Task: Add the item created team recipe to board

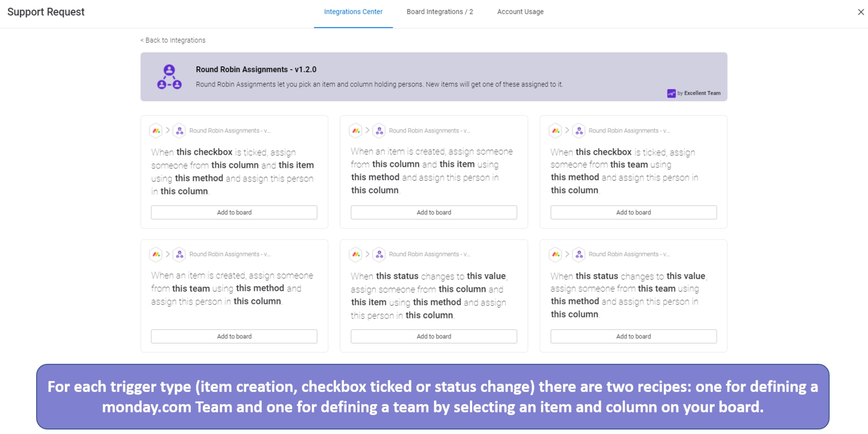Action: pyautogui.click(x=234, y=336)
